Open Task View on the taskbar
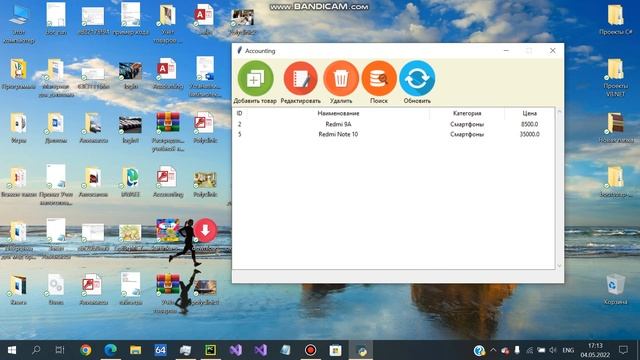Image resolution: width=640 pixels, height=360 pixels. [x=60, y=350]
